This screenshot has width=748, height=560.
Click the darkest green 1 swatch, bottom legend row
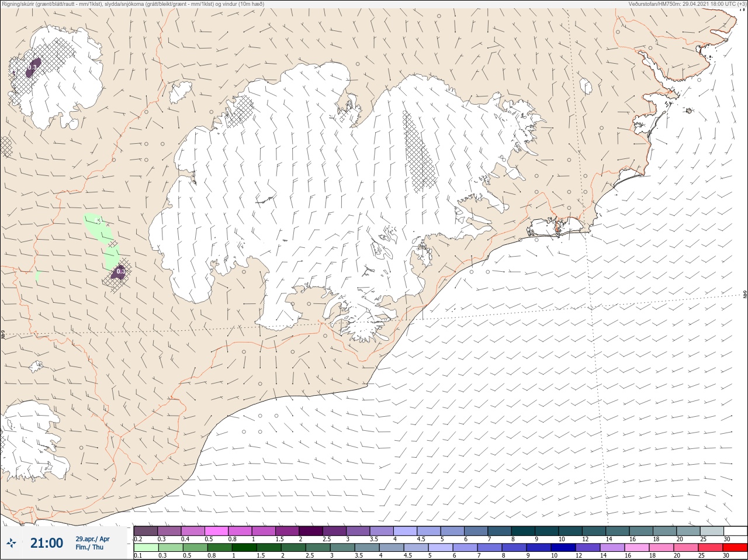point(244,548)
